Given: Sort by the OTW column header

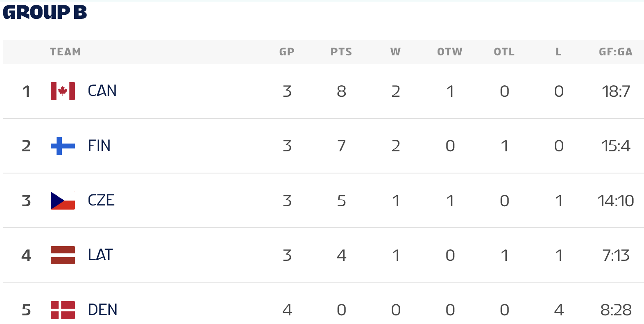Looking at the screenshot, I should [x=450, y=52].
